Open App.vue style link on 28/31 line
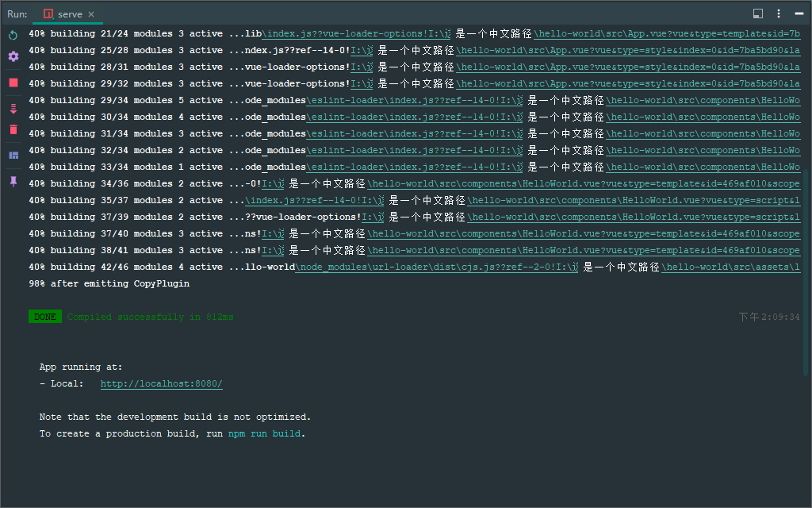812x508 pixels. (628, 67)
